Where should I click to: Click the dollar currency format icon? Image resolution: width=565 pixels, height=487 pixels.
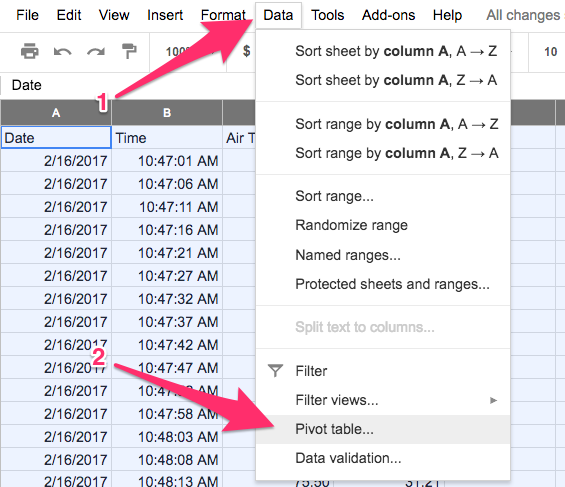point(246,51)
